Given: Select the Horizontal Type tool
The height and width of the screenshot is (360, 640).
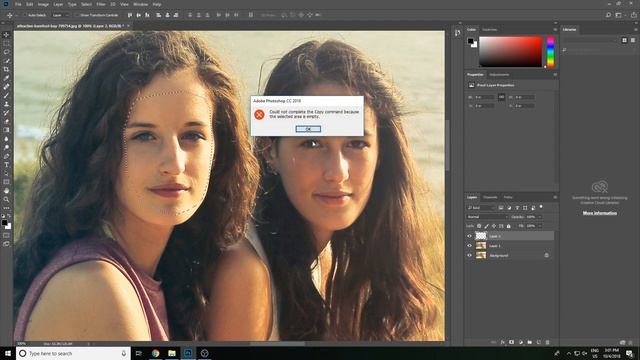Looking at the screenshot, I should click(6, 164).
